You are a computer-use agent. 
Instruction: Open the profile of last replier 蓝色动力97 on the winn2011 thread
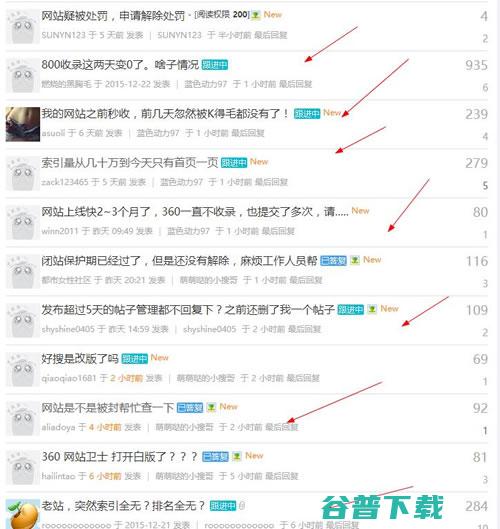pos(188,231)
